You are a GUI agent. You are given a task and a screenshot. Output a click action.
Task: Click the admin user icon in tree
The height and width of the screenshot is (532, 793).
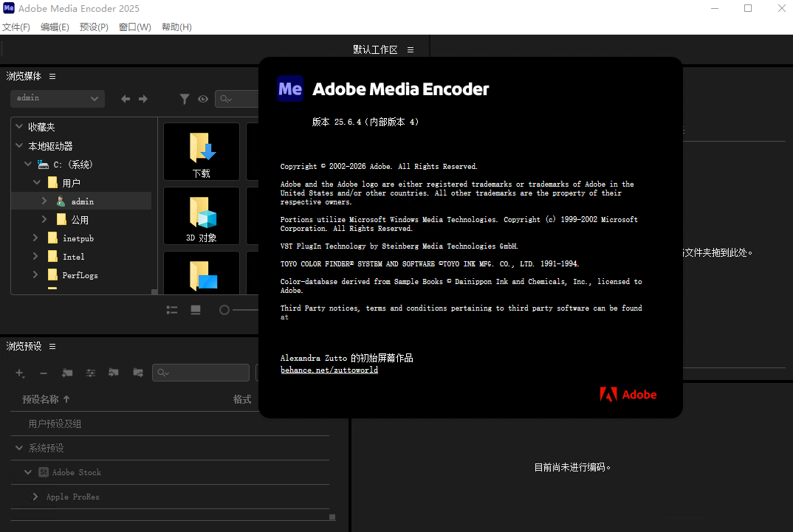(61, 201)
